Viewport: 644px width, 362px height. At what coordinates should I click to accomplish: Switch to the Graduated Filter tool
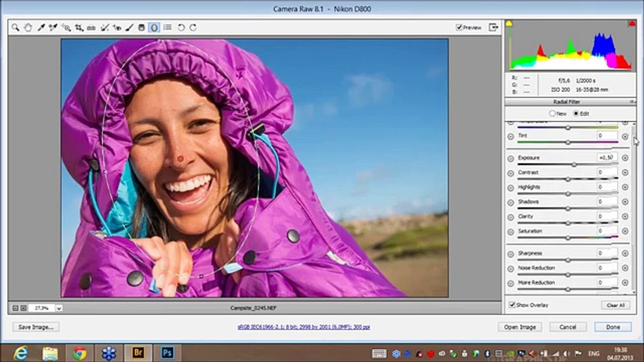tap(142, 28)
